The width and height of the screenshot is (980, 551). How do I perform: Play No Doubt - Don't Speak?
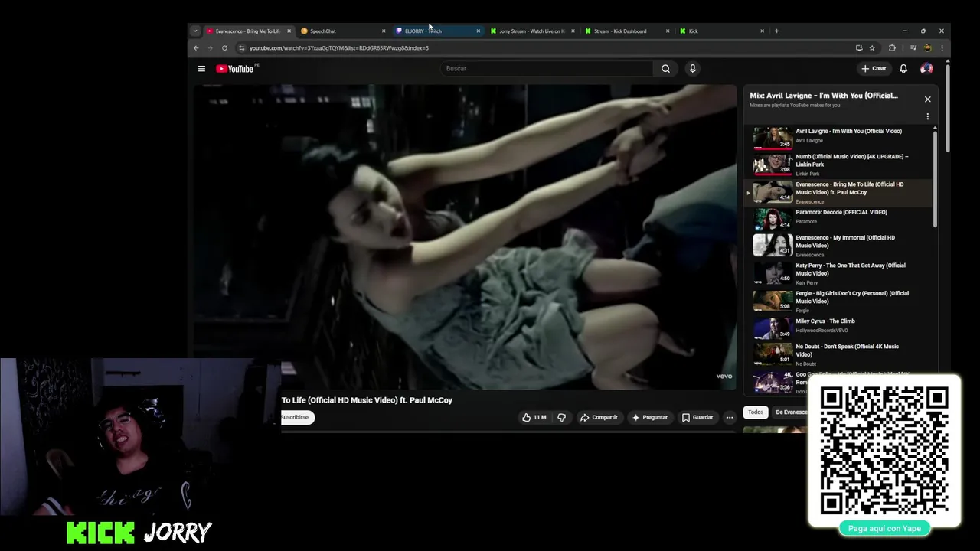click(x=839, y=354)
